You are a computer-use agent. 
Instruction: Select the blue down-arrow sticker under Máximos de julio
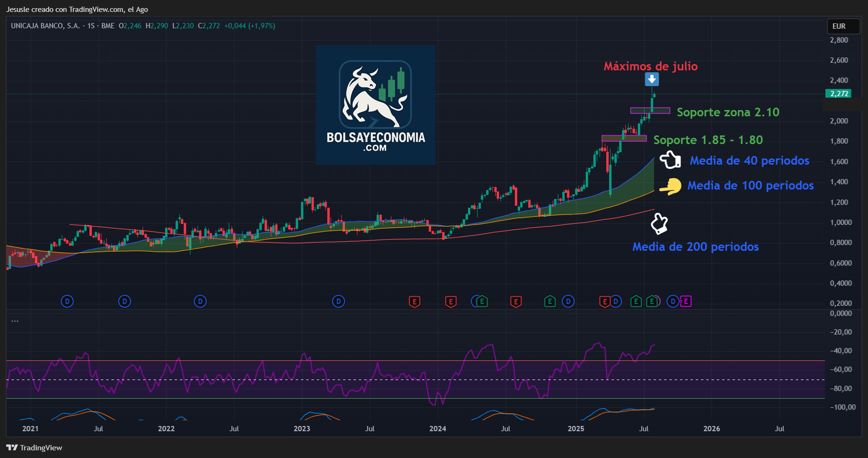652,79
